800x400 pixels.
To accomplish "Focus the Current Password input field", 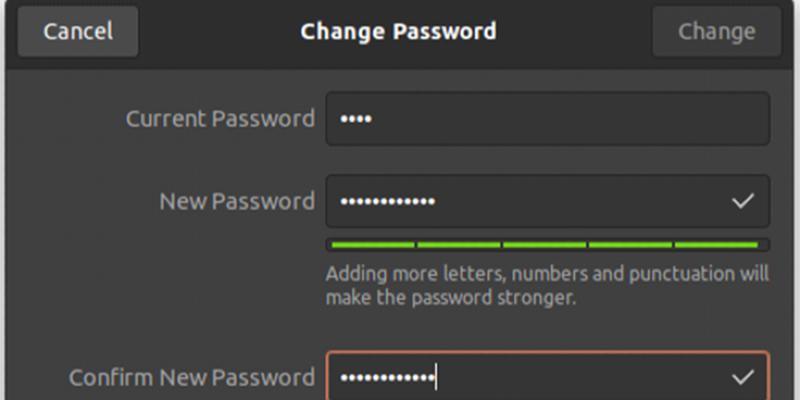I will click(547, 119).
